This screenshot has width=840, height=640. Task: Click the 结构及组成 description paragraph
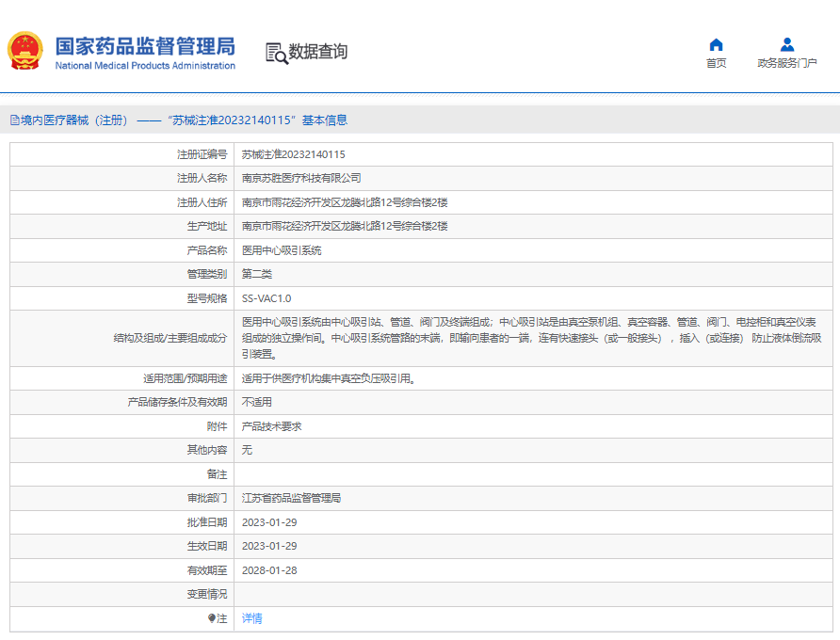point(531,338)
